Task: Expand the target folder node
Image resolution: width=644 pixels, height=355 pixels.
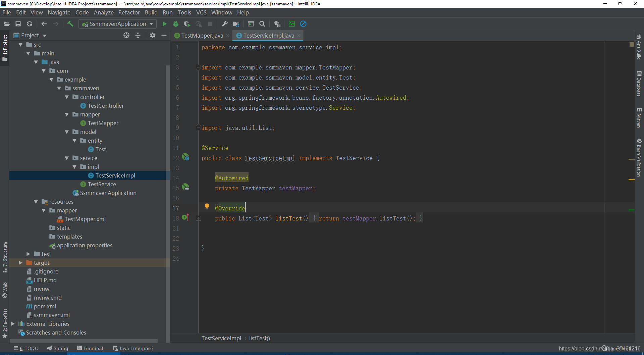Action: coord(20,263)
